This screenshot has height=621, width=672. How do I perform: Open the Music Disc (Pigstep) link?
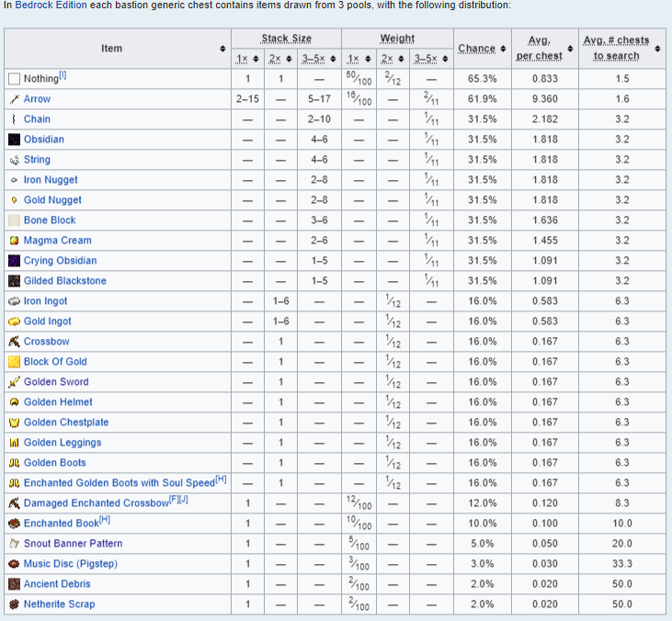[70, 564]
